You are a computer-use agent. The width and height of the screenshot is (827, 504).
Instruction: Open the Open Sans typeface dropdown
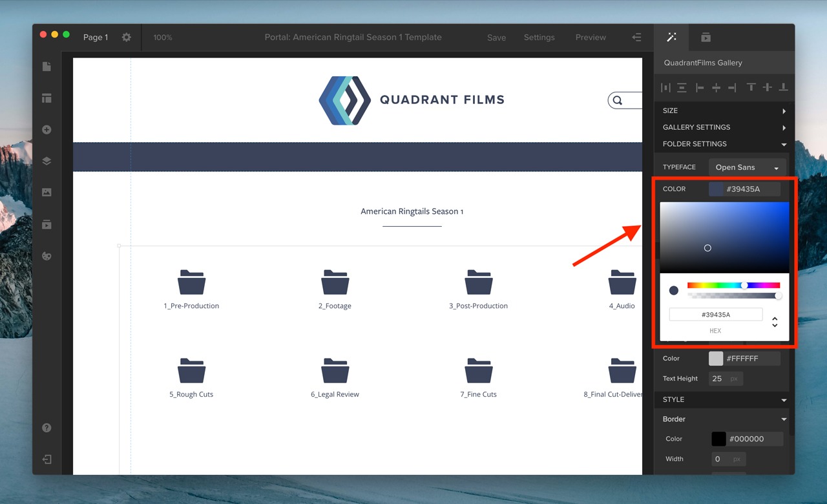(748, 167)
